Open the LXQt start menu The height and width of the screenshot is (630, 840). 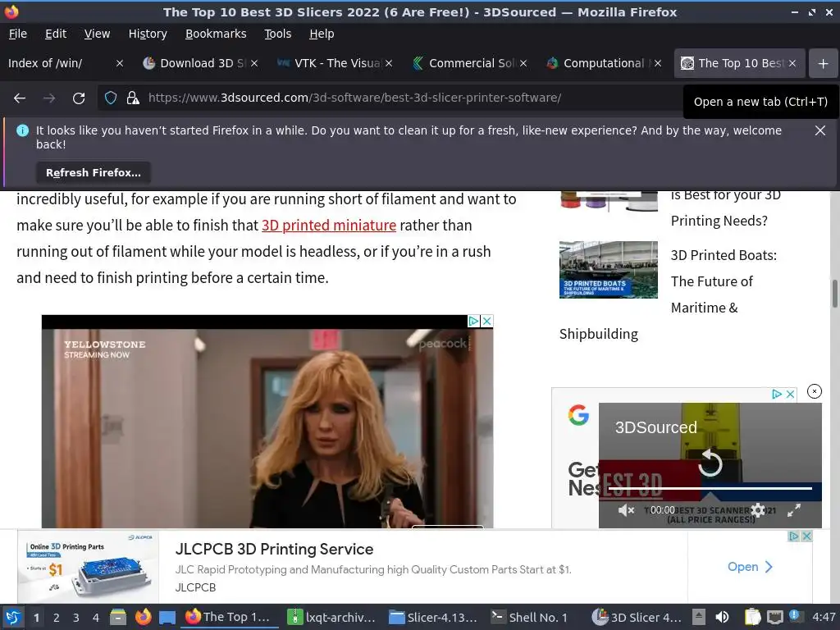[x=13, y=618]
